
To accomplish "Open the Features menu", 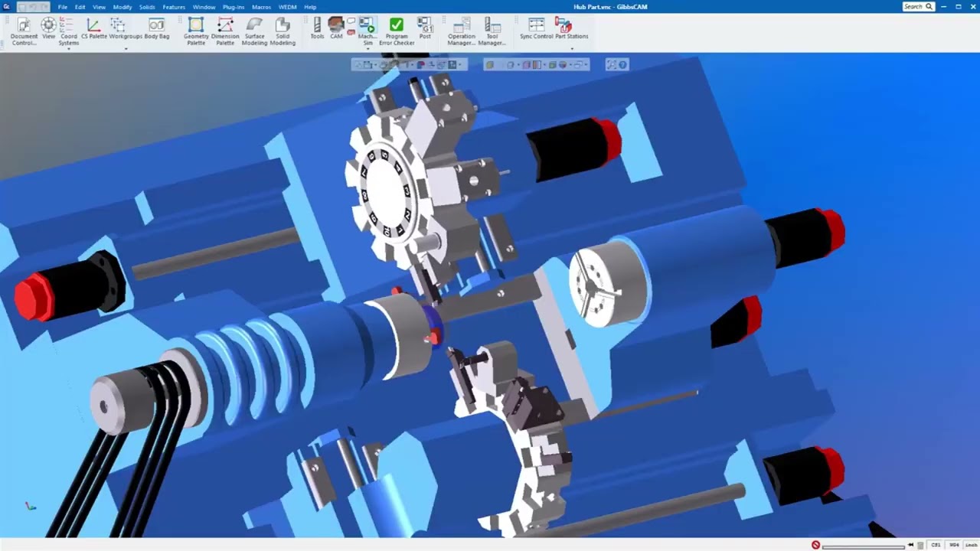I will pyautogui.click(x=174, y=7).
